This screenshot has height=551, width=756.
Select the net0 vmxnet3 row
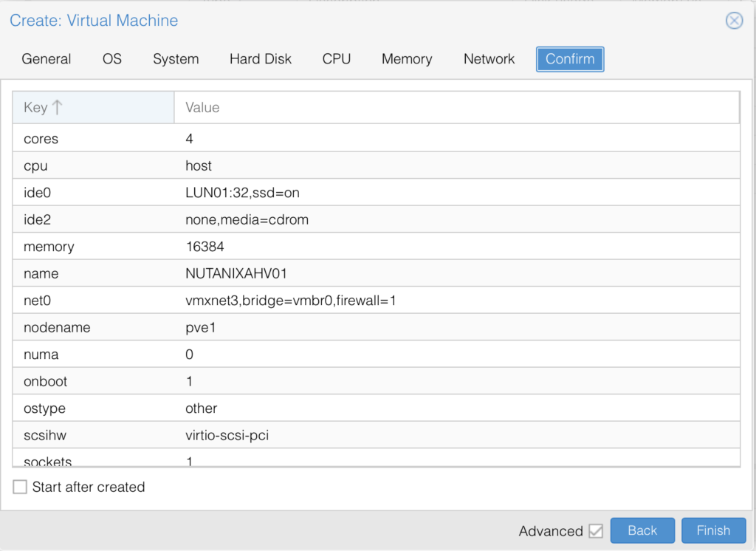point(295,301)
